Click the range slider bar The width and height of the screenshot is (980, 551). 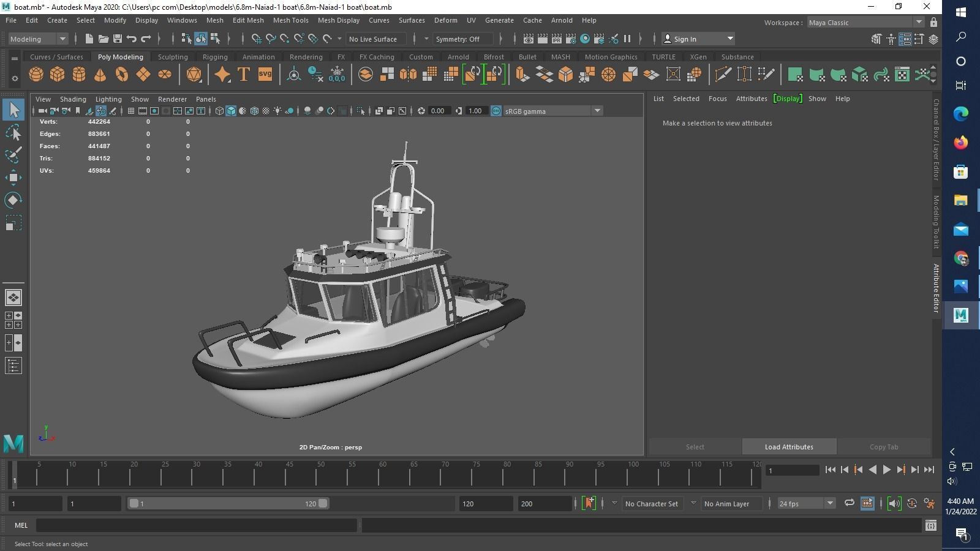click(228, 503)
